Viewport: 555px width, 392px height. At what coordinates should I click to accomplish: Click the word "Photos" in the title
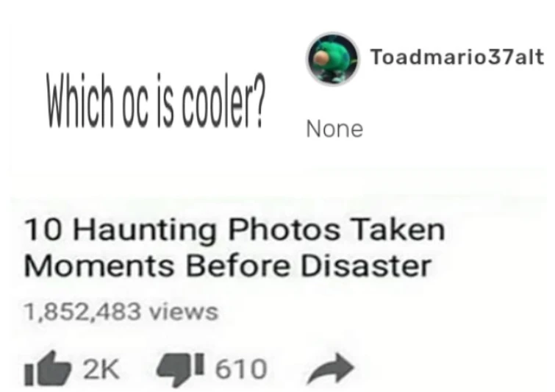tap(284, 229)
